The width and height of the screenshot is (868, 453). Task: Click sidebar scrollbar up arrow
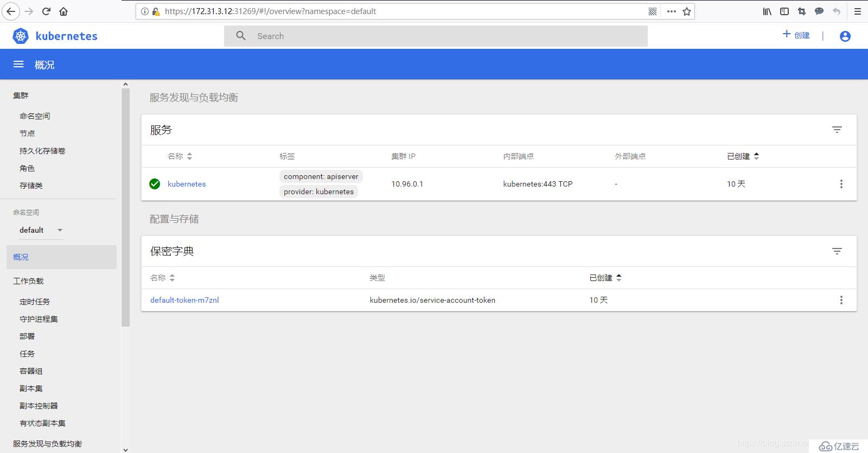[126, 85]
